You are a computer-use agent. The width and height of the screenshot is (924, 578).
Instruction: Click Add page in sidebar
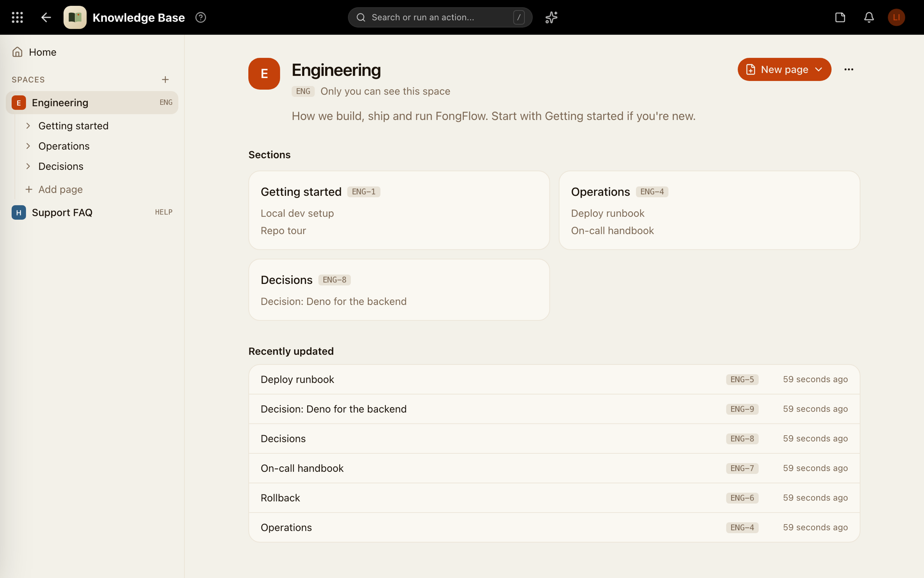[x=54, y=189]
